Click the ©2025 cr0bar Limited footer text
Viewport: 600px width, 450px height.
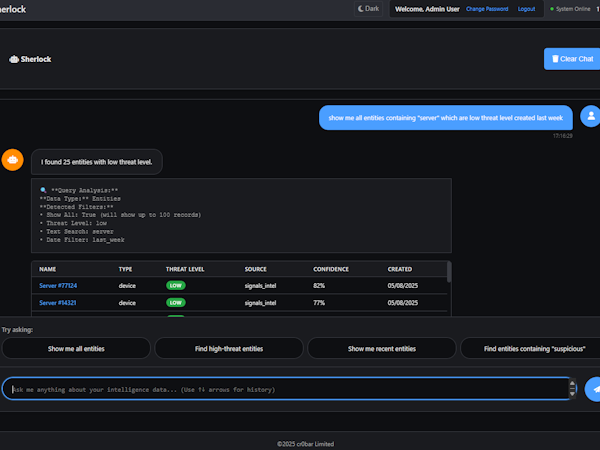pyautogui.click(x=305, y=444)
